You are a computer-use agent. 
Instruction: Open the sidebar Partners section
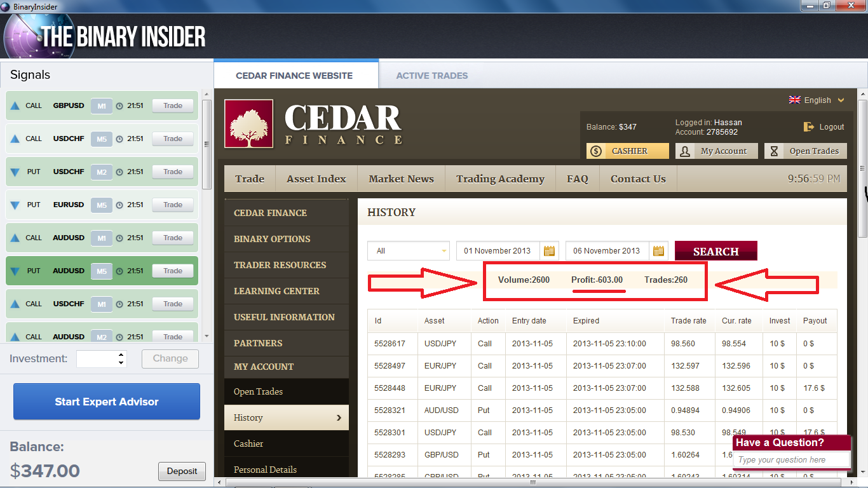287,343
